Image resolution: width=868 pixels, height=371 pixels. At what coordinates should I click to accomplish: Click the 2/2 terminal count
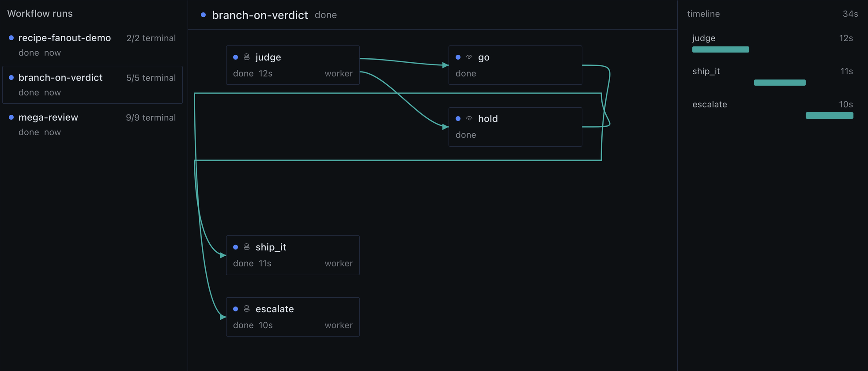[151, 38]
